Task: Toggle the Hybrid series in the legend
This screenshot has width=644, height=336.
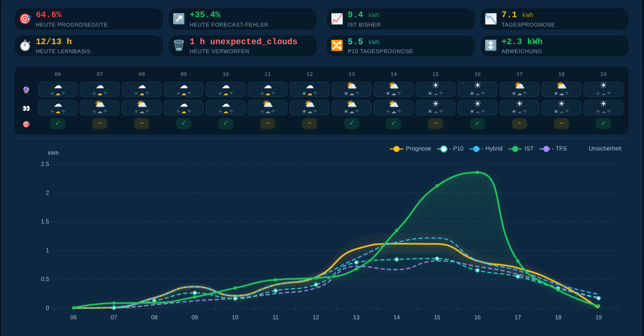Action: (x=486, y=149)
